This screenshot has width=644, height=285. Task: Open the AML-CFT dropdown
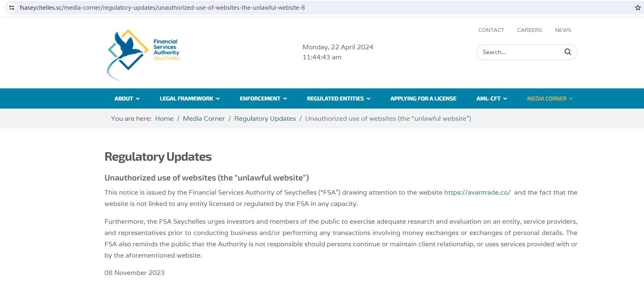(x=491, y=98)
